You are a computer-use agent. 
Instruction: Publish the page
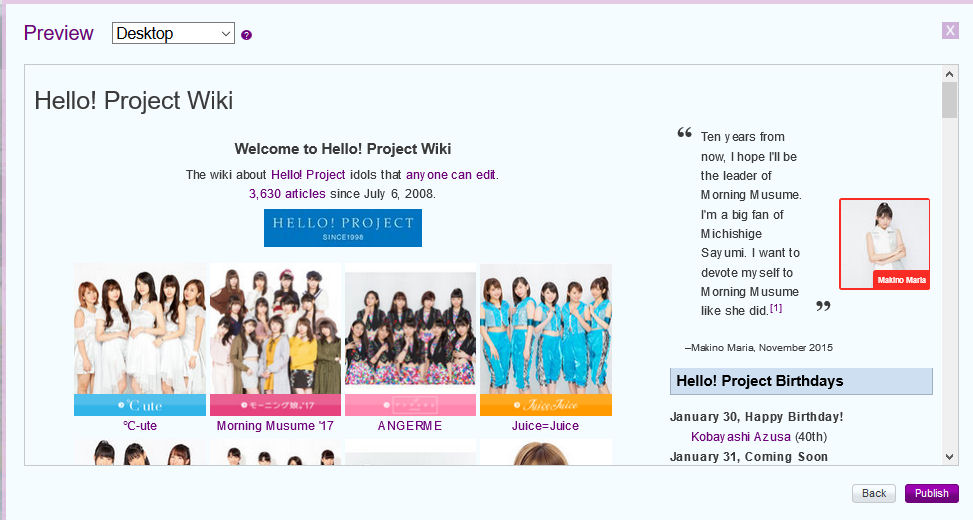click(931, 493)
